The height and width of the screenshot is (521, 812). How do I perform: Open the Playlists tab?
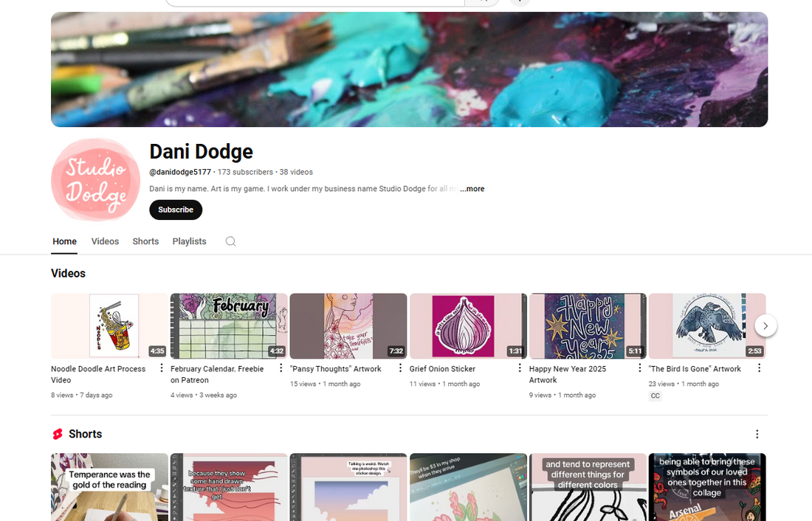click(189, 241)
